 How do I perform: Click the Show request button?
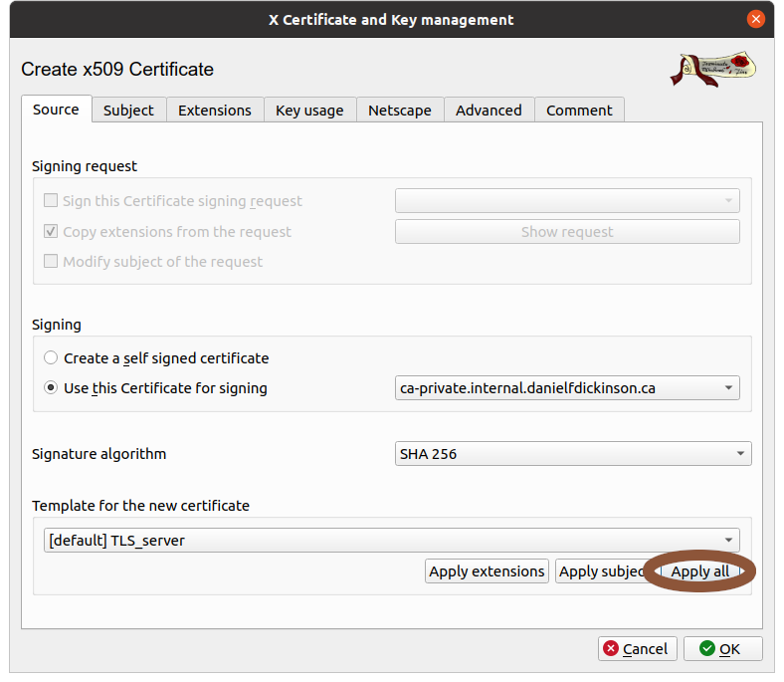[x=567, y=232]
